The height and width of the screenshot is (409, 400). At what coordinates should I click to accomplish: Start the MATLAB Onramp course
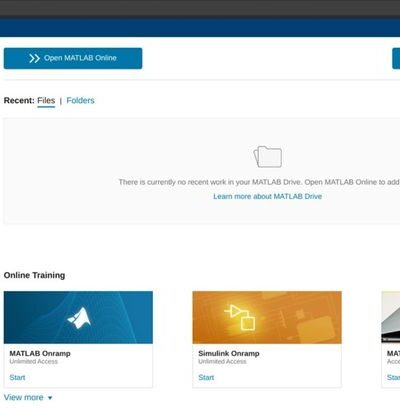pyautogui.click(x=17, y=377)
